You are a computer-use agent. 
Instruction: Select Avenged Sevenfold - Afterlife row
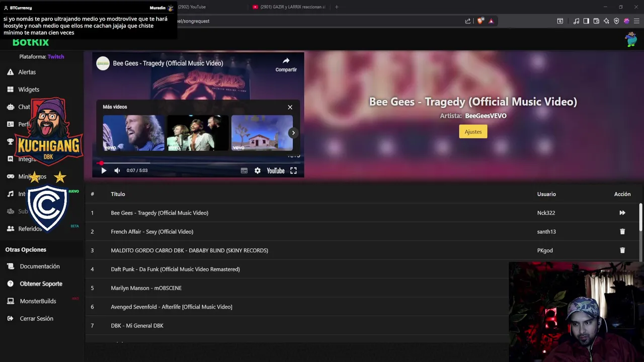[x=297, y=307]
